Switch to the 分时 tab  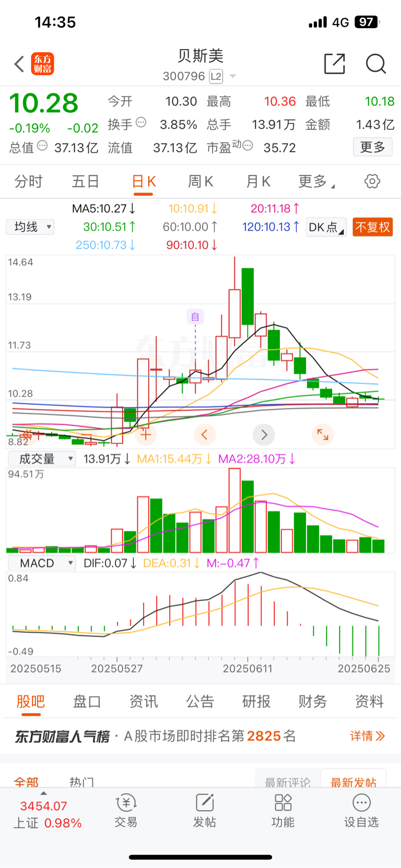click(29, 182)
